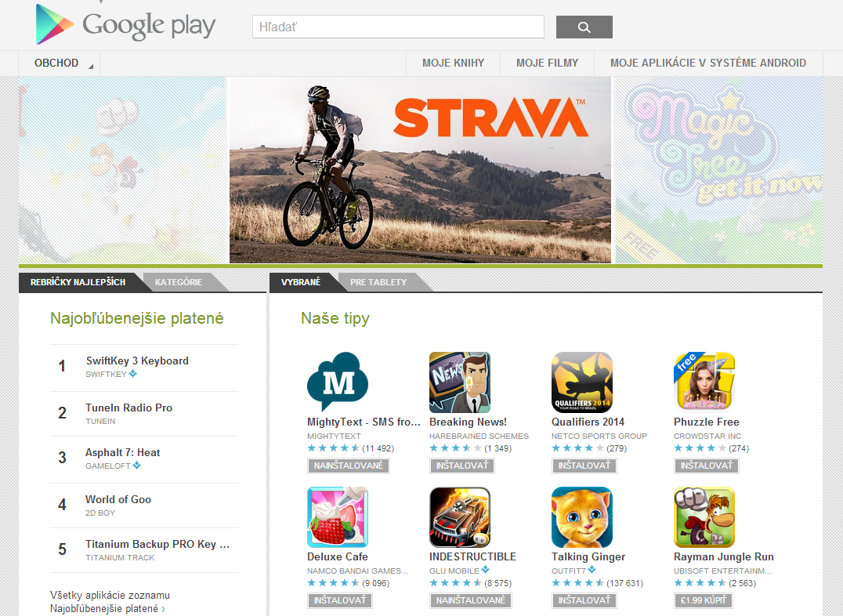Open the Qualifiers 2014 app icon

(582, 382)
